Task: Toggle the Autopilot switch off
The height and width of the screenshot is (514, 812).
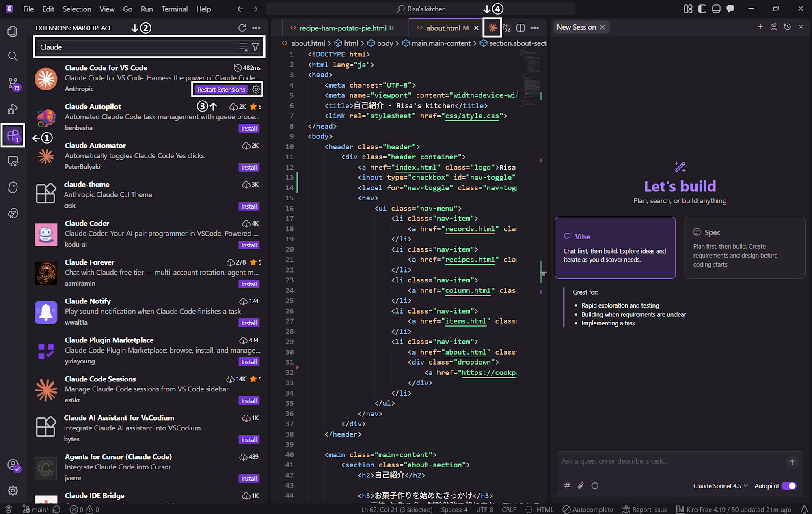Action: click(x=789, y=486)
